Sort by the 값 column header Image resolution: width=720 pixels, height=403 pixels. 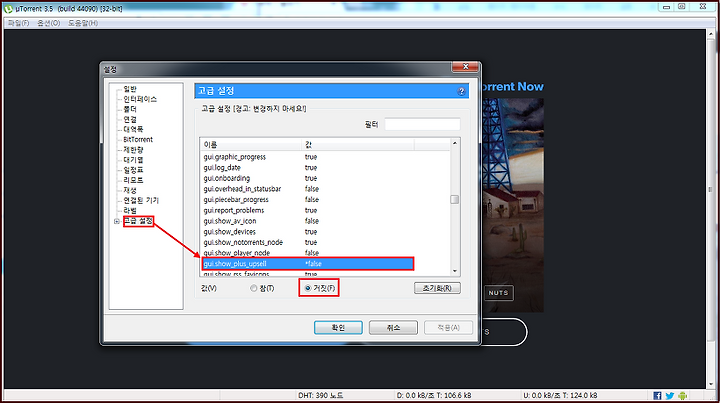(x=358, y=145)
